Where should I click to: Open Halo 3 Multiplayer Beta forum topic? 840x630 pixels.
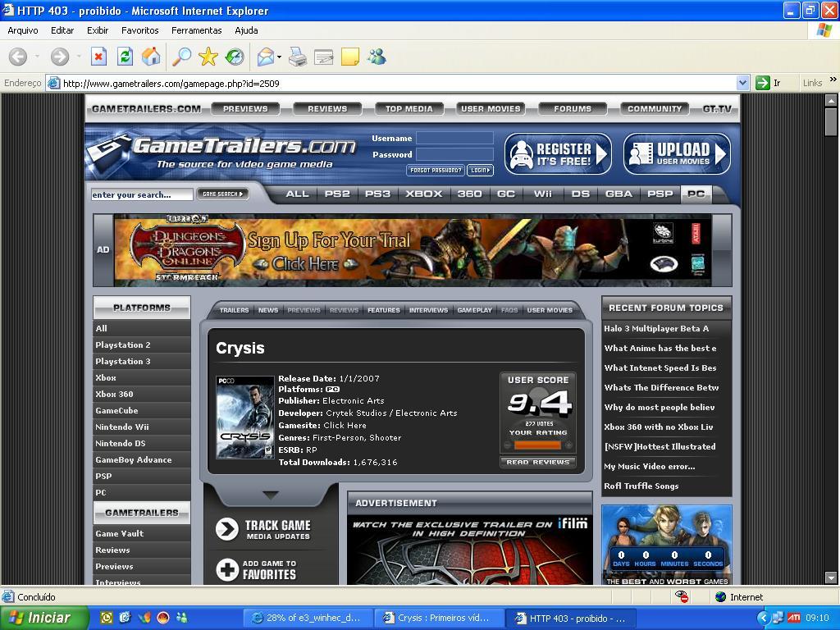[656, 328]
